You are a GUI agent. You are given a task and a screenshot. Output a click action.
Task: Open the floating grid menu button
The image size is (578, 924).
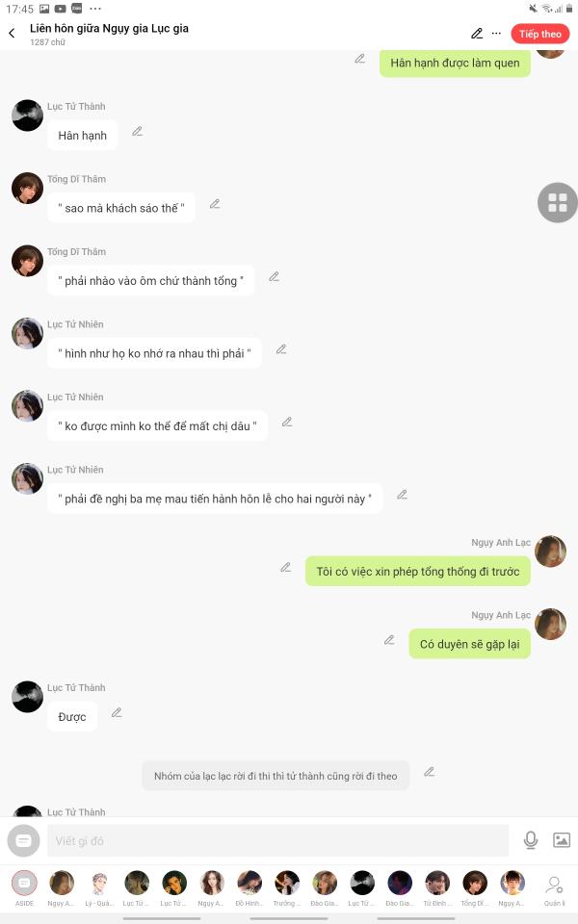point(558,203)
